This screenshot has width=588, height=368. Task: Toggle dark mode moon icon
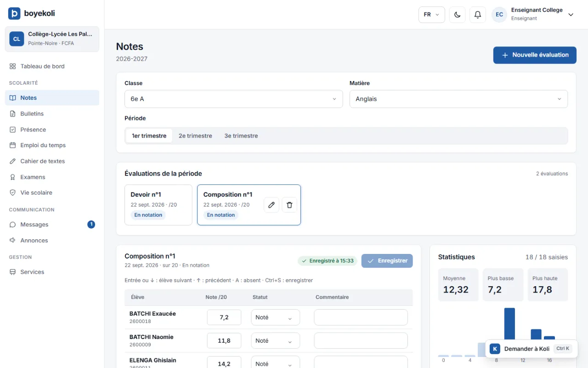point(457,15)
